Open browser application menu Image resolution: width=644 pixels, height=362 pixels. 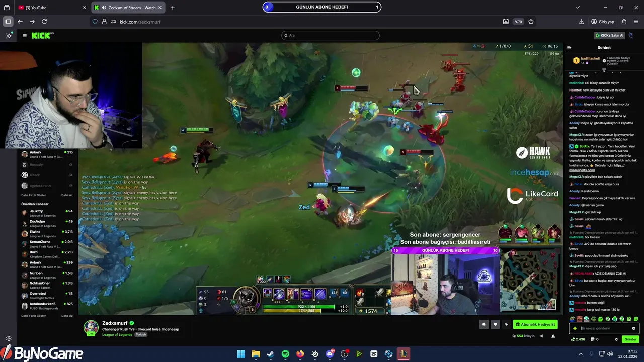pyautogui.click(x=636, y=22)
